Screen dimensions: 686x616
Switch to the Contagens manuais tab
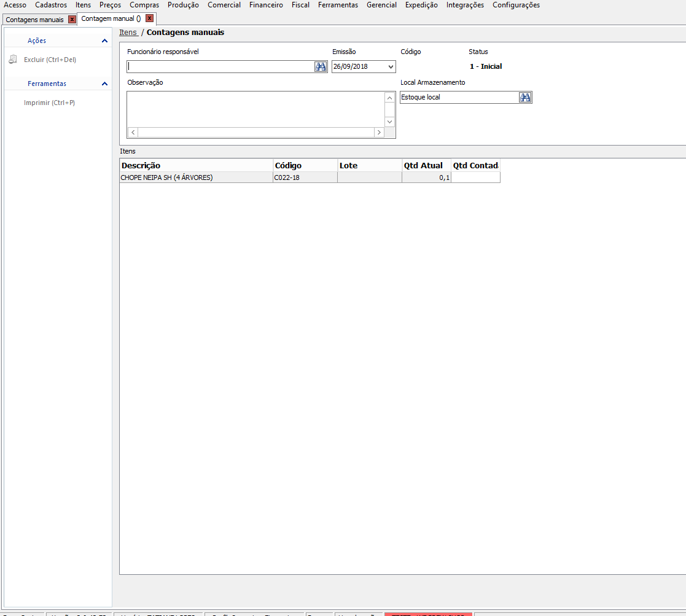click(34, 20)
